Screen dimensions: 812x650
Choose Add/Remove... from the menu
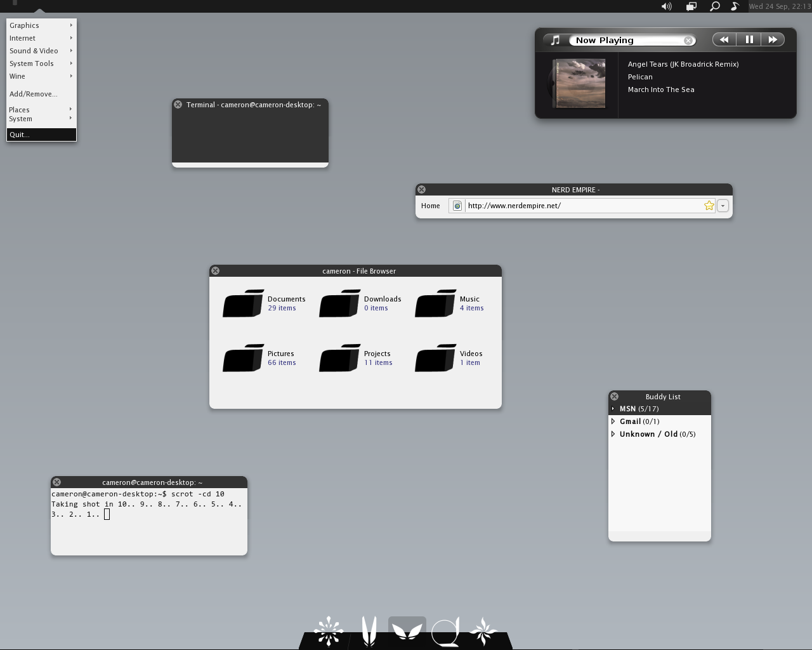coord(41,94)
